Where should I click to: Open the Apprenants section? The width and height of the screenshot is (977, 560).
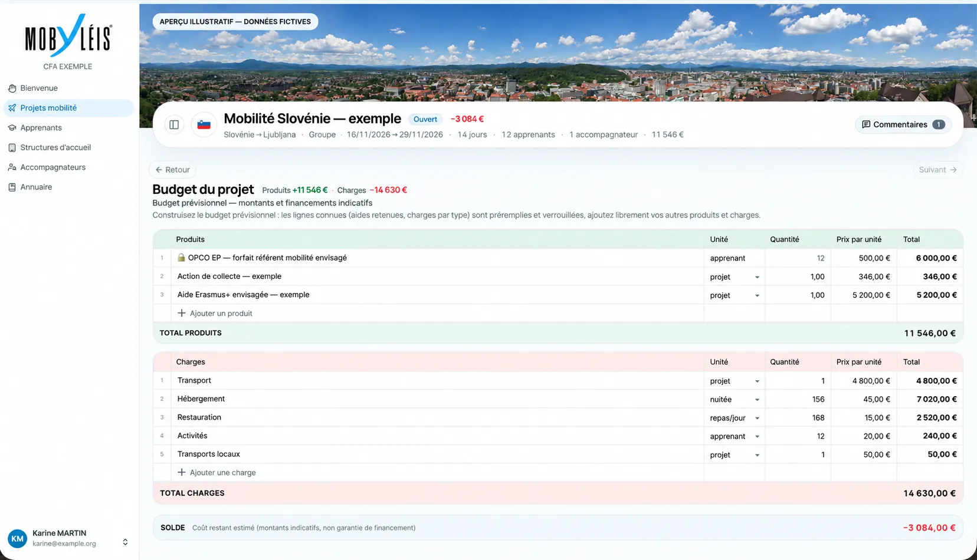point(68,127)
